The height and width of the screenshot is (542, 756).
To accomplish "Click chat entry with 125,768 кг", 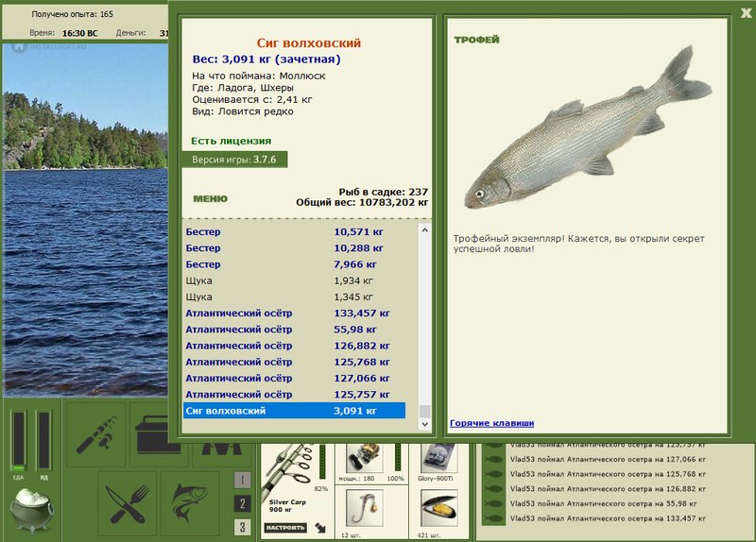I will point(608,474).
